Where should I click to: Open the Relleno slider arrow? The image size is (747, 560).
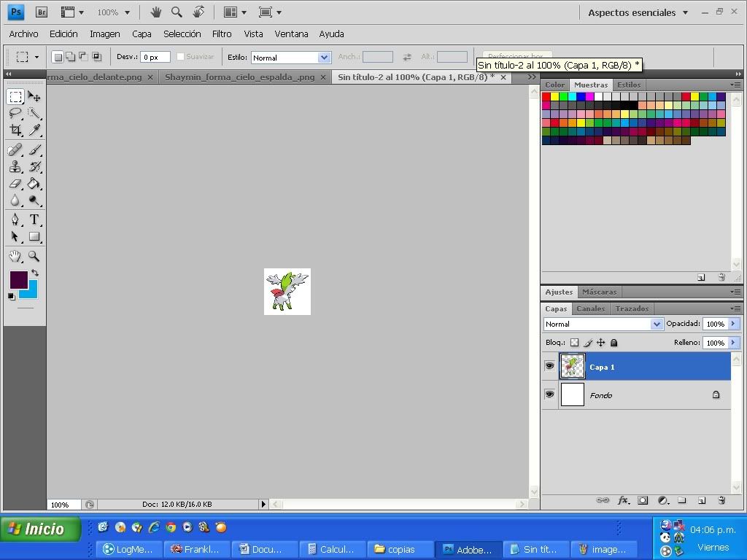tap(734, 343)
